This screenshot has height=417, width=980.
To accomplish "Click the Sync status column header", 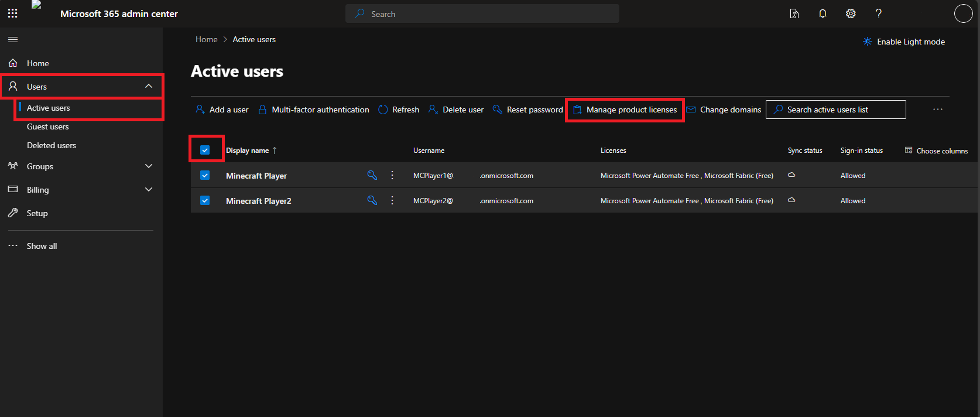I will click(805, 151).
